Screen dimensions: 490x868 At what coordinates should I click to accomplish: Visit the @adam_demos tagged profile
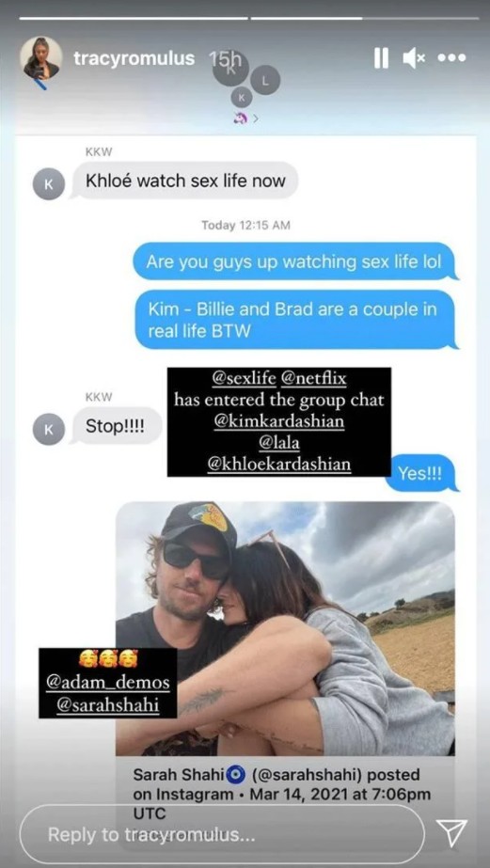(108, 683)
